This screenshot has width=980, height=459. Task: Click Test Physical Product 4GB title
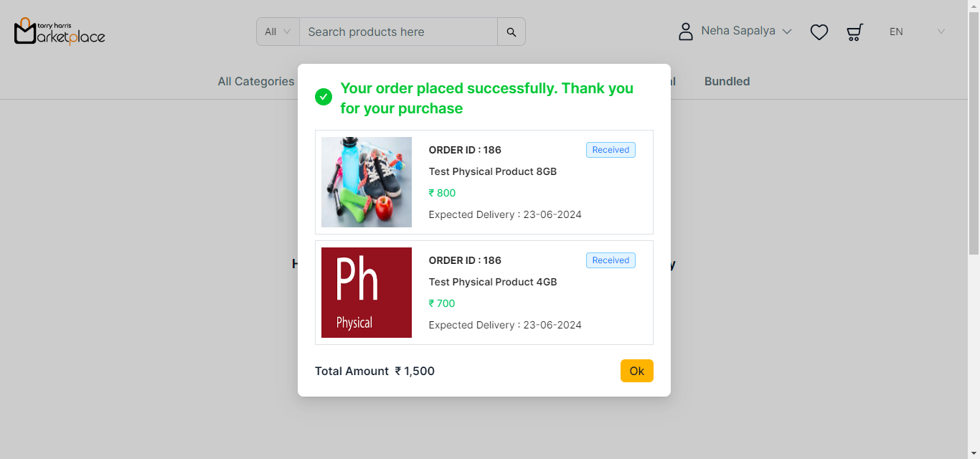click(492, 282)
